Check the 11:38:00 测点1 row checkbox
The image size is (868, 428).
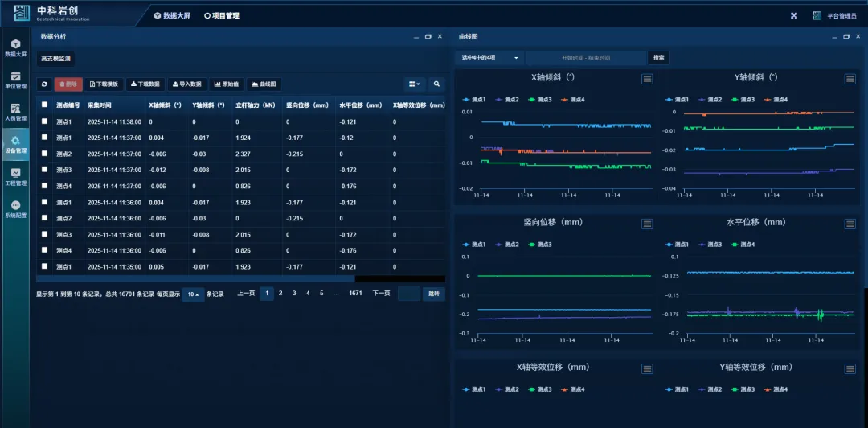point(45,121)
